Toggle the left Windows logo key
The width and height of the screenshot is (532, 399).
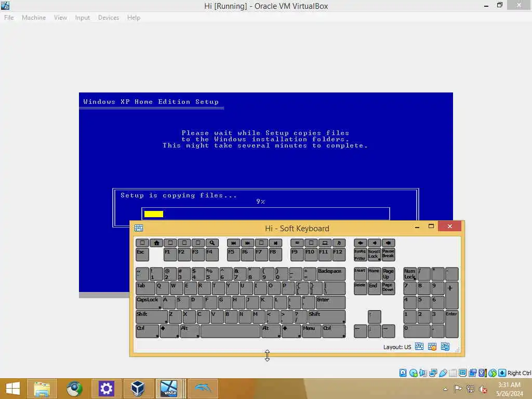pos(169,331)
